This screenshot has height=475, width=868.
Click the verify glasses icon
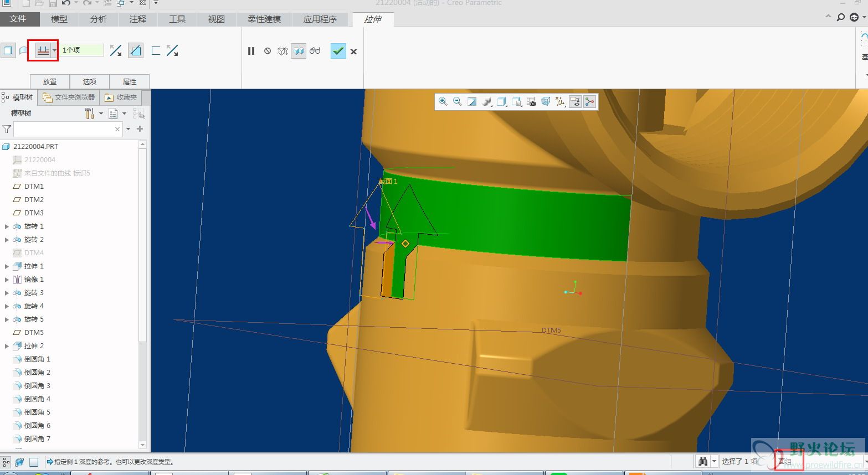click(x=315, y=51)
